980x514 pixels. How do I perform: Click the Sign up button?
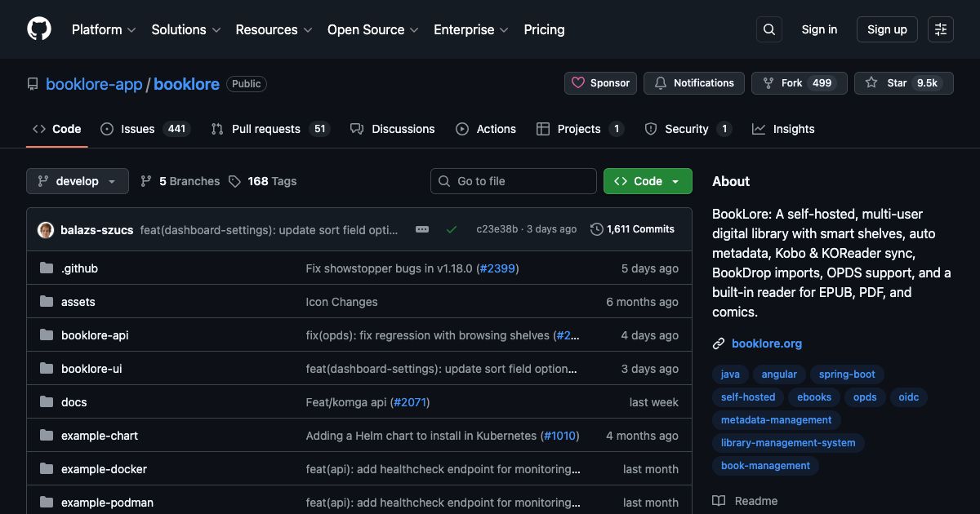point(887,29)
